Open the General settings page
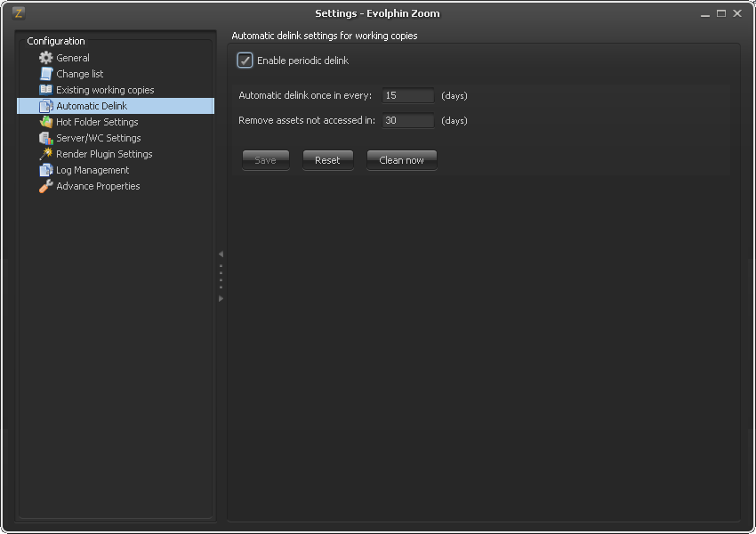The height and width of the screenshot is (534, 756). point(73,58)
